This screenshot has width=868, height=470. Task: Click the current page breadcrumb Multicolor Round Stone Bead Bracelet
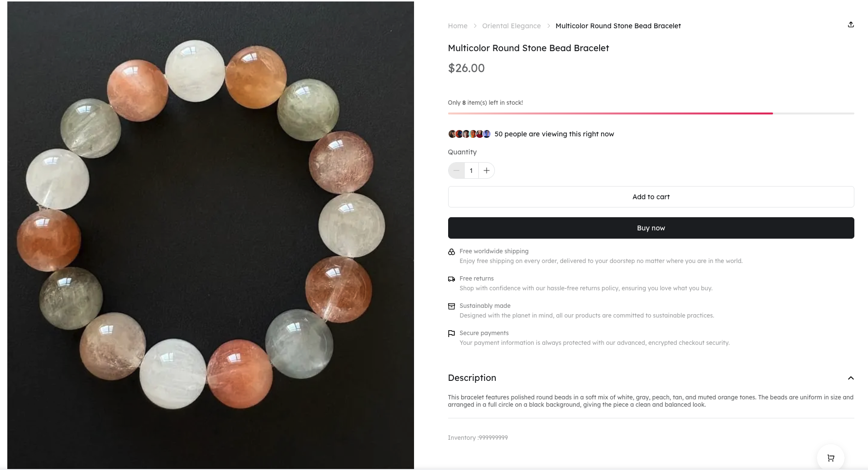(x=618, y=26)
